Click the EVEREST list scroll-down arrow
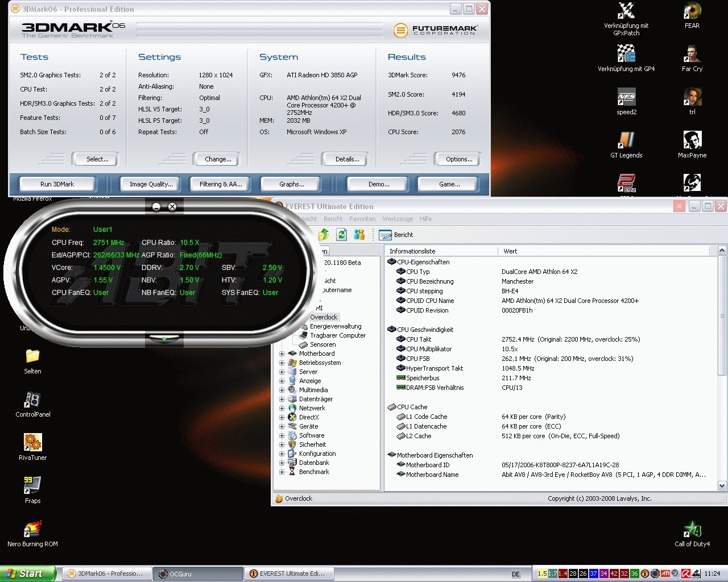 pyautogui.click(x=722, y=485)
